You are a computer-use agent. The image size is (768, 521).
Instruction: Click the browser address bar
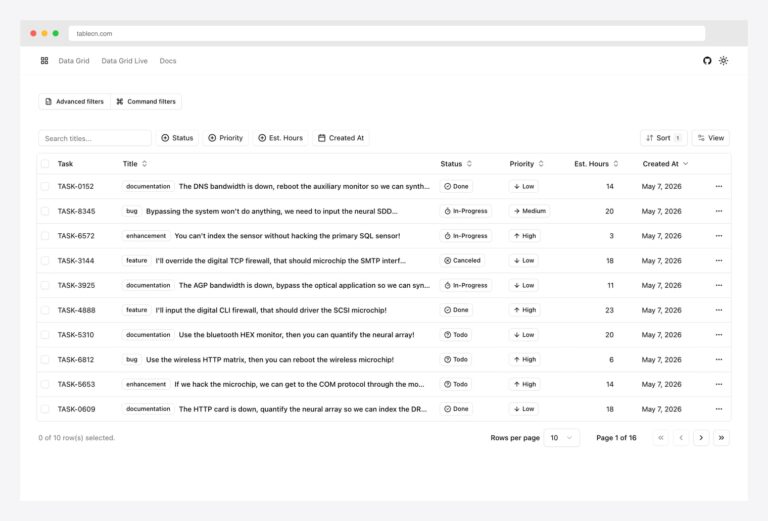387,33
